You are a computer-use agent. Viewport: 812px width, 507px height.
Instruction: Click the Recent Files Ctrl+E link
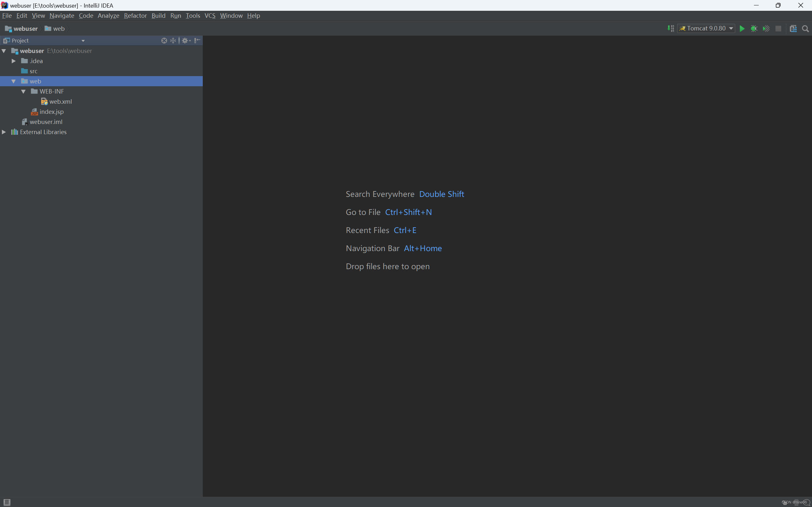tap(405, 230)
